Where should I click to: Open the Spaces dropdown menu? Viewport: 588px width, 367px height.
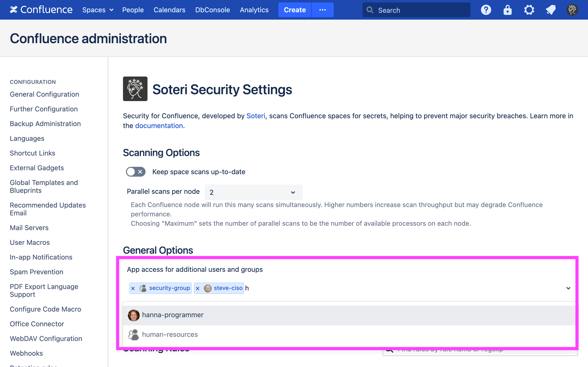(x=98, y=10)
